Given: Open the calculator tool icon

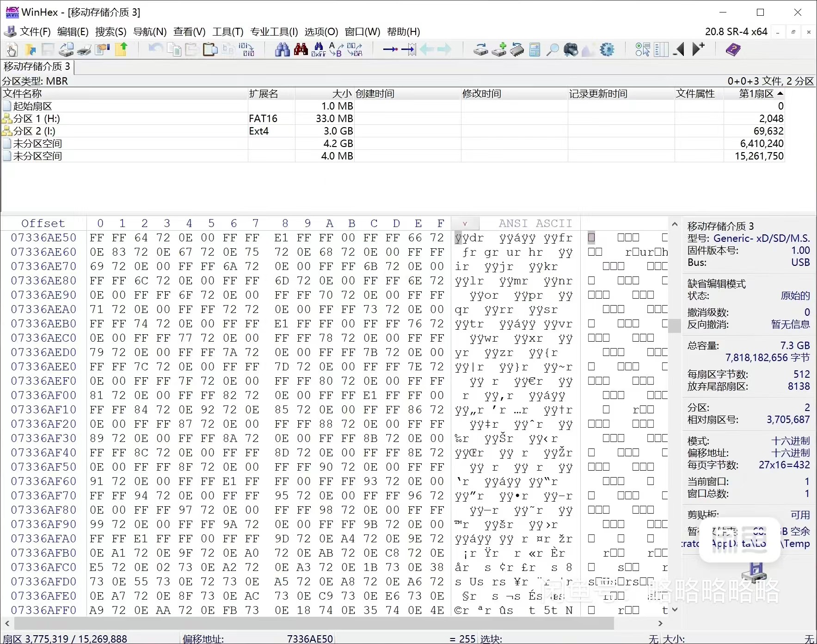Looking at the screenshot, I should click(535, 49).
